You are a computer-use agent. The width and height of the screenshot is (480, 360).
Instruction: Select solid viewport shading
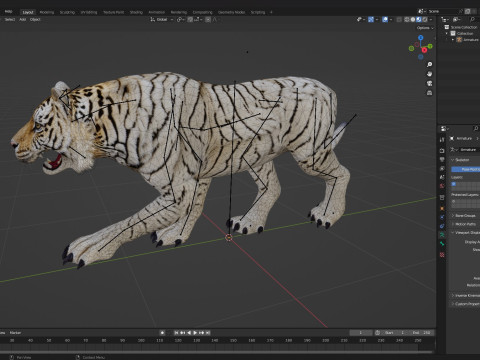point(413,19)
